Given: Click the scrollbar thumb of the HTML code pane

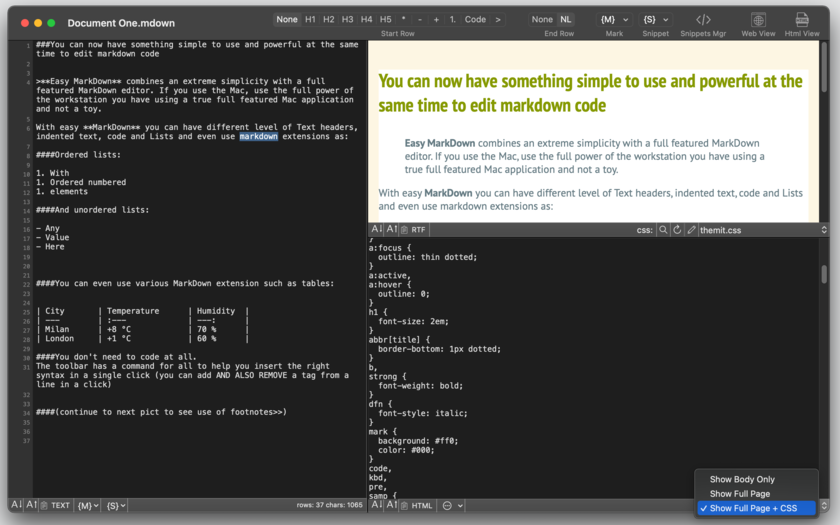Looking at the screenshot, I should [824, 273].
